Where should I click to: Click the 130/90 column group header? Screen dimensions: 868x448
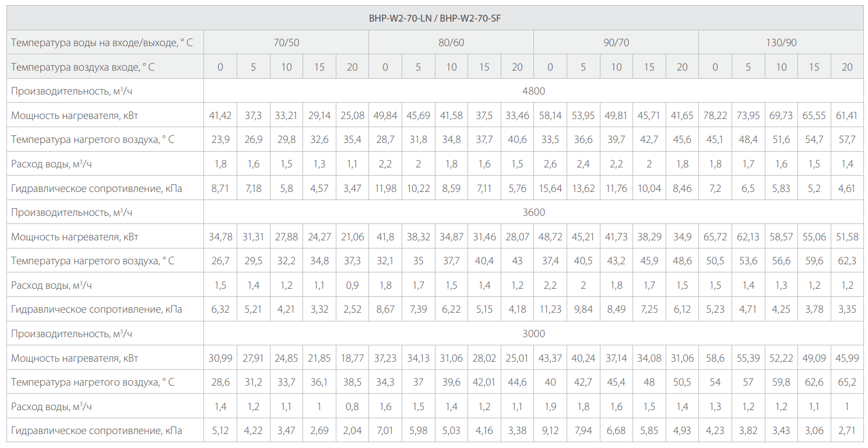pos(781,43)
